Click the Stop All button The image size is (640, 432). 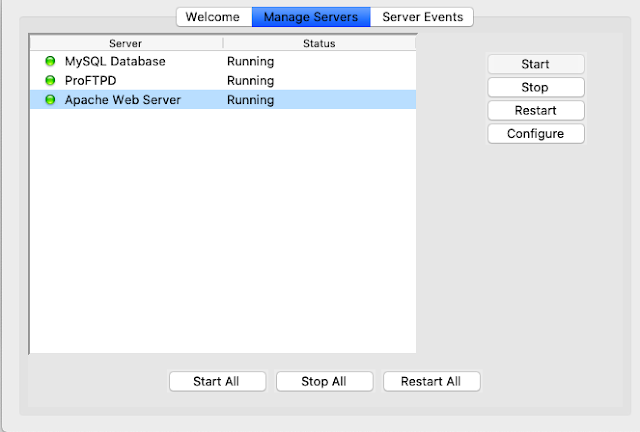(324, 381)
